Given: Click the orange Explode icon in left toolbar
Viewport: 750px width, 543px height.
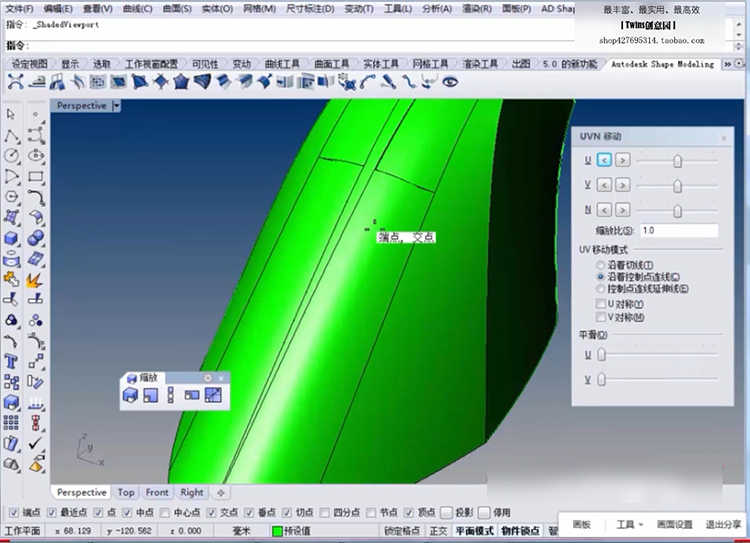Looking at the screenshot, I should pos(34,279).
